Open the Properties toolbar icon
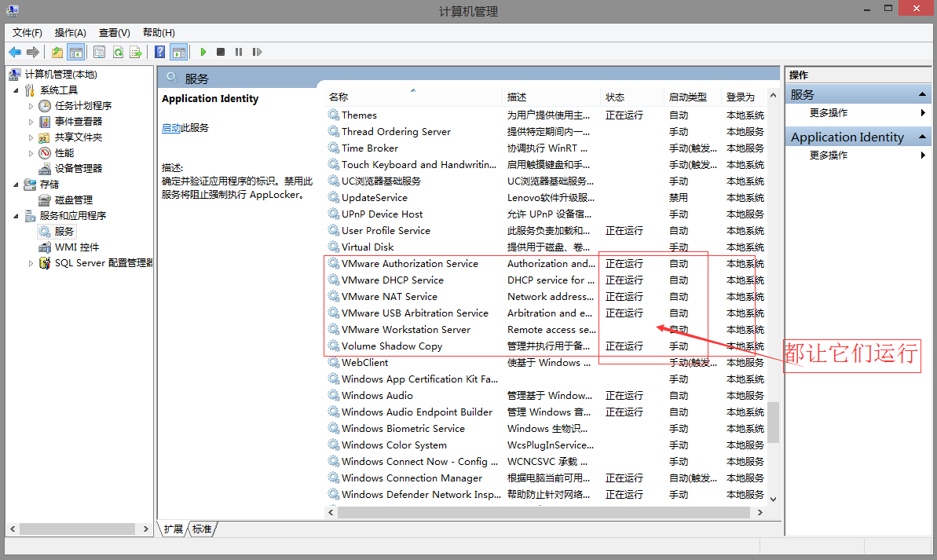This screenshot has height=560, width=937. pyautogui.click(x=99, y=53)
